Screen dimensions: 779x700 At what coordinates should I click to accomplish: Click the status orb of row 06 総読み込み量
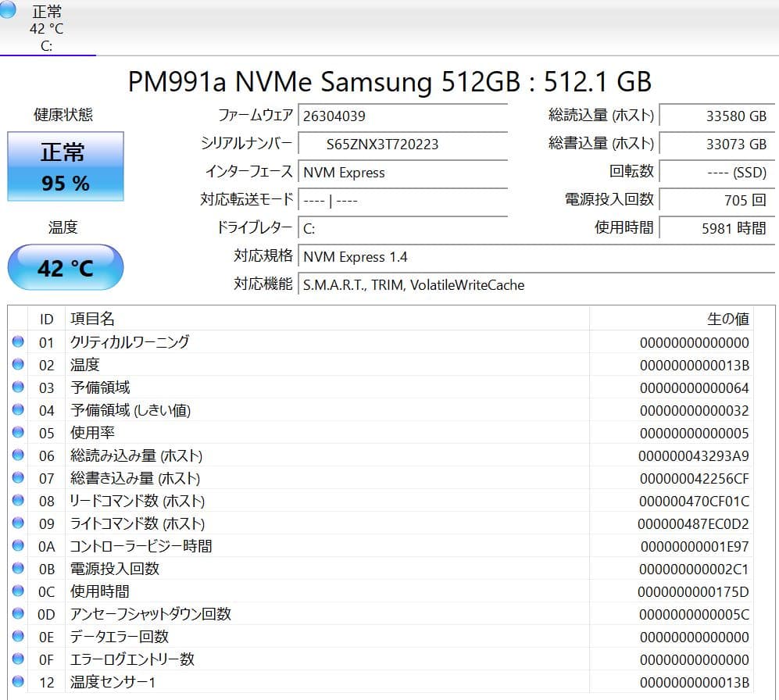click(x=19, y=455)
